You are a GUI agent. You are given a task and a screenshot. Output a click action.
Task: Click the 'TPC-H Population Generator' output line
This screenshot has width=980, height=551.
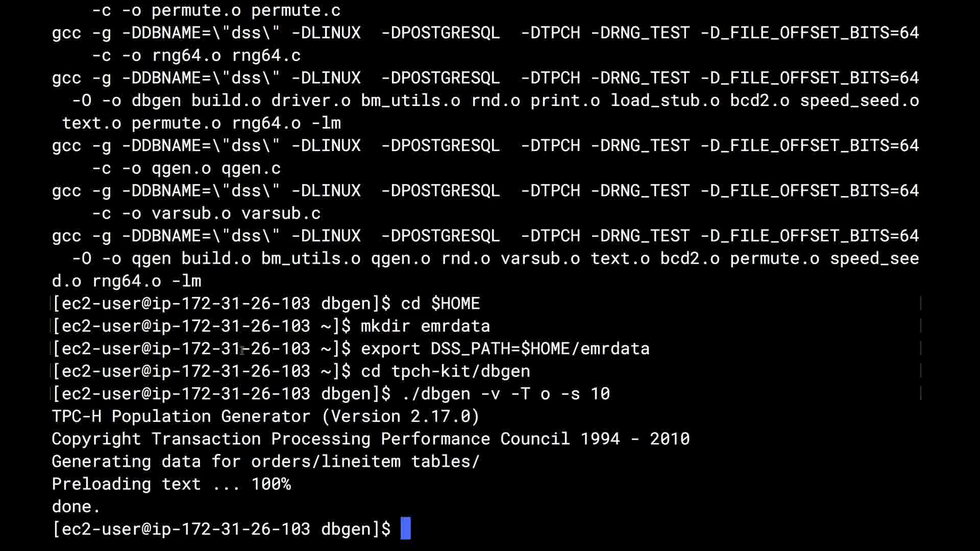click(x=181, y=416)
